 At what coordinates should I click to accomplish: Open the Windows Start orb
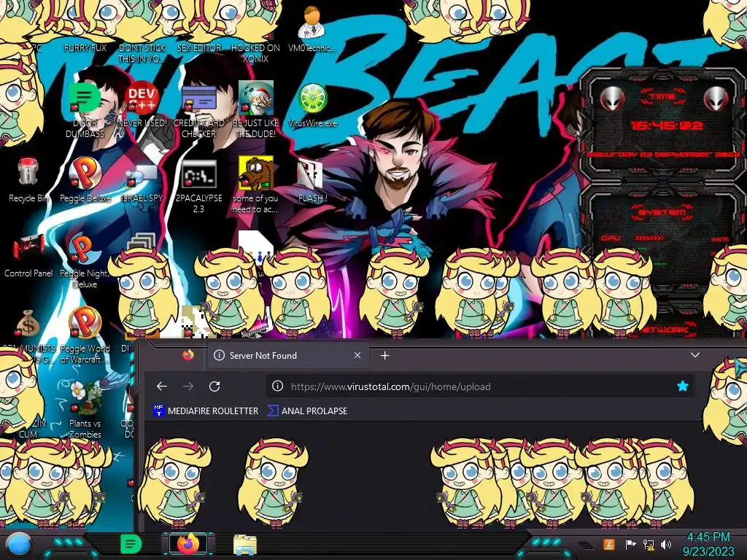tap(18, 545)
